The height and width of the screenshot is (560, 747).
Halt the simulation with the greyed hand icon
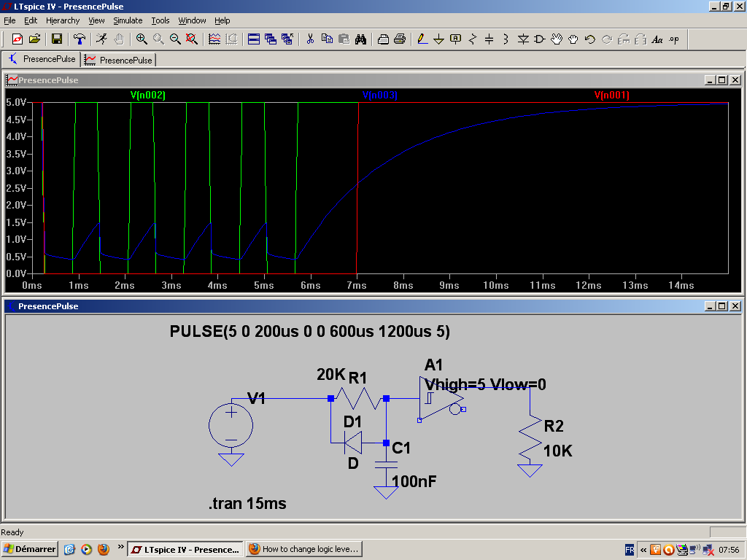(119, 39)
